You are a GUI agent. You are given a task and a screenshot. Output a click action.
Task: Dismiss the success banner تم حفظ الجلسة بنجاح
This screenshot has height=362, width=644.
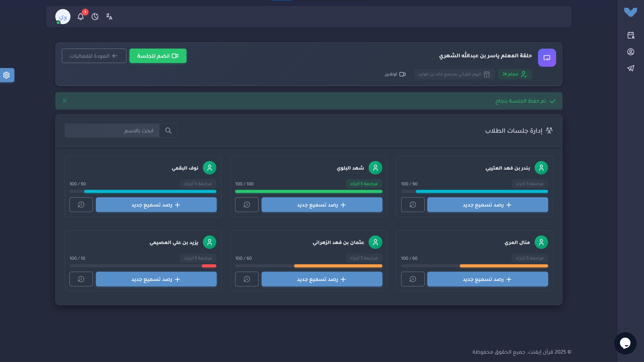(65, 101)
